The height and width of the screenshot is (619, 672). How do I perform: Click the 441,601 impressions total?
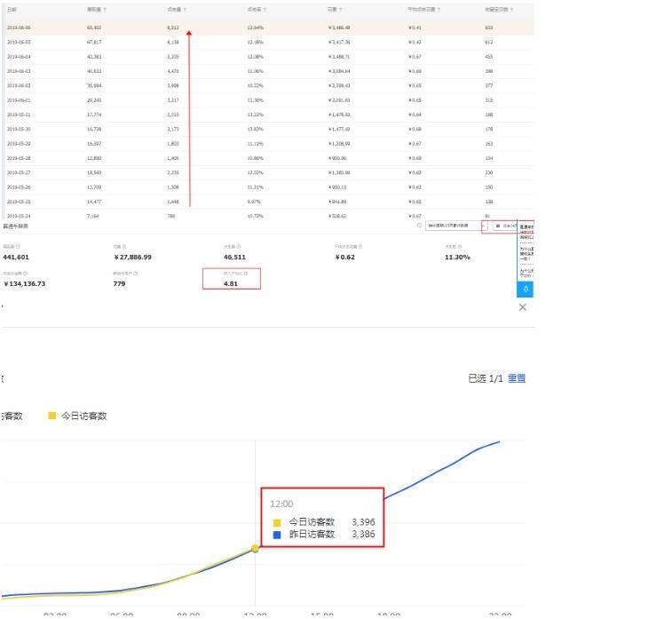[x=16, y=258]
